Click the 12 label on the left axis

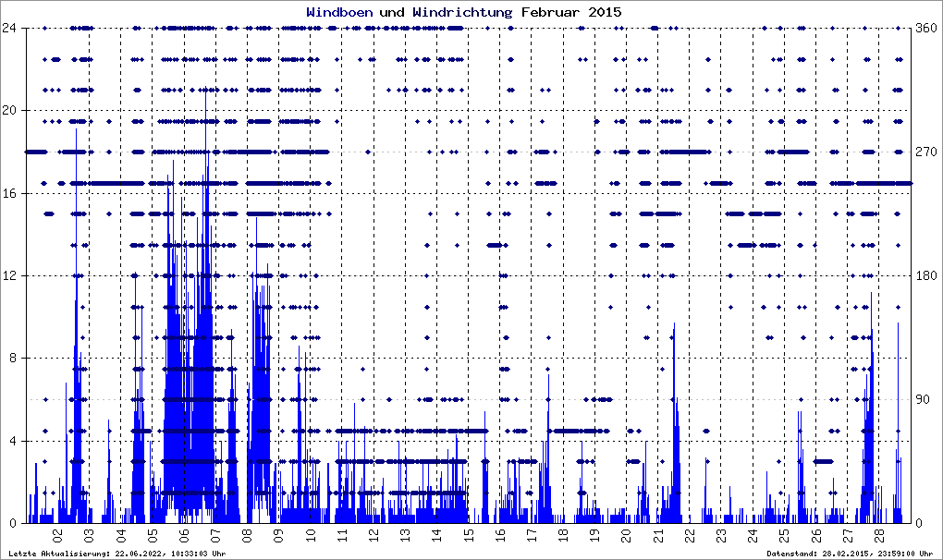(x=16, y=275)
